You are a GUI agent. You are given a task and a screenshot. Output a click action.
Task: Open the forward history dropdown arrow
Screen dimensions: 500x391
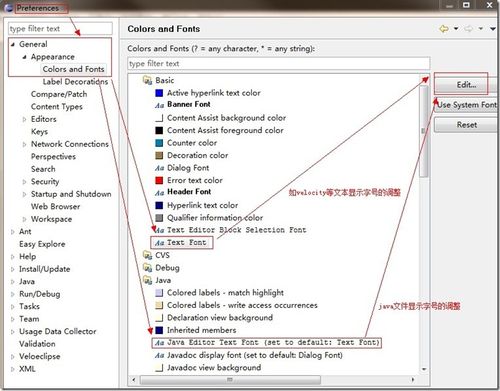pyautogui.click(x=481, y=29)
